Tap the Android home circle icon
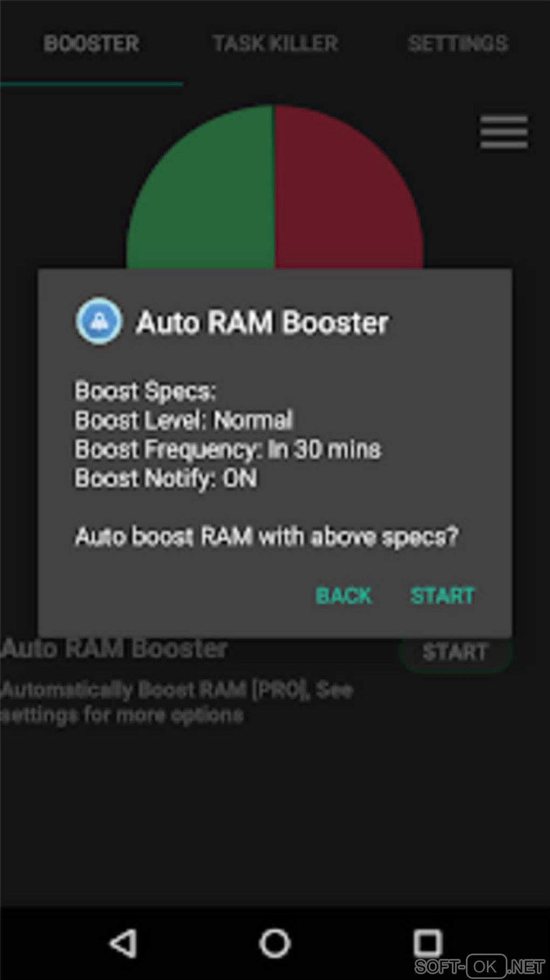The height and width of the screenshot is (980, 550). [x=275, y=943]
